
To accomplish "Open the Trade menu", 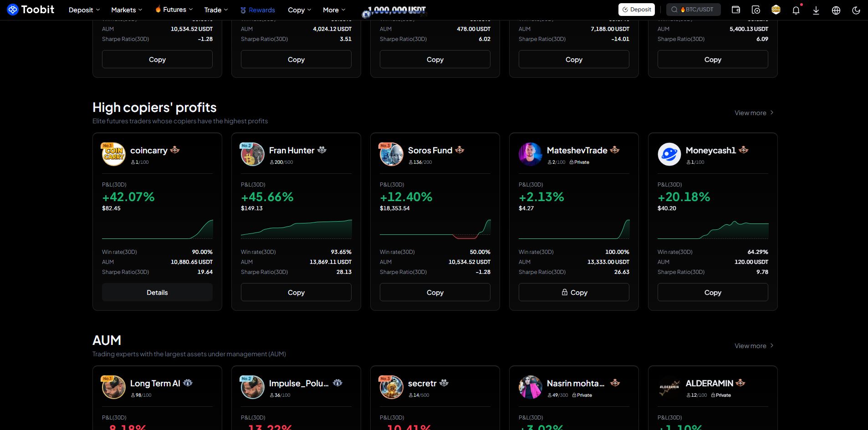I will [x=216, y=10].
